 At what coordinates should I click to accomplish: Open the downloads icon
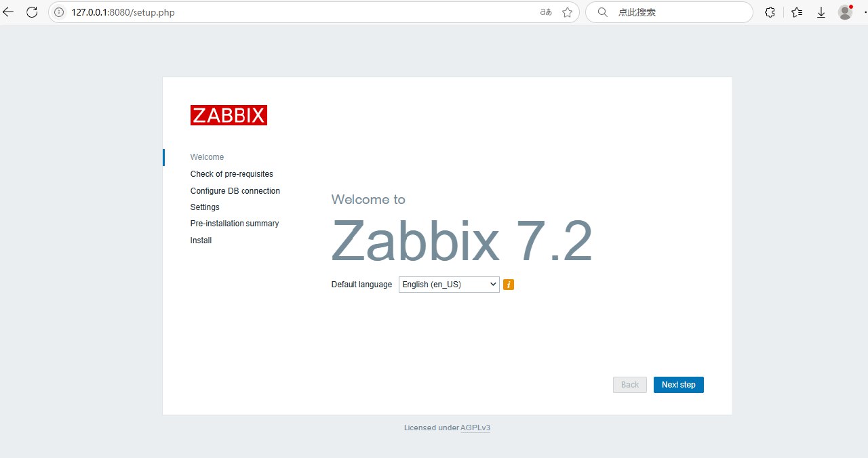(821, 12)
